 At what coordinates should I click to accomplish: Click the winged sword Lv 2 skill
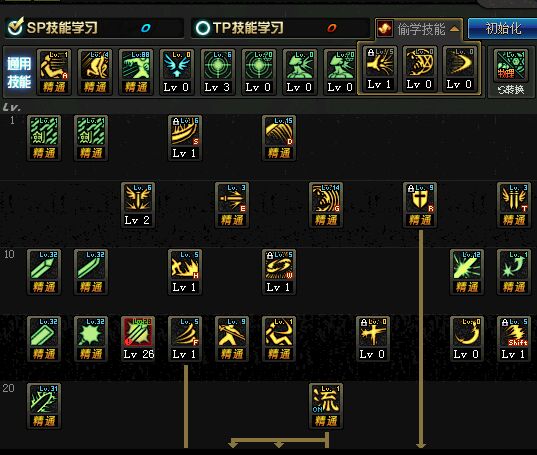pyautogui.click(x=138, y=204)
